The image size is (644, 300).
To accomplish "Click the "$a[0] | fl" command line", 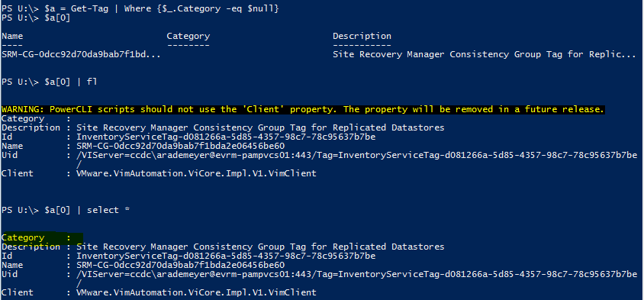I will [x=71, y=82].
